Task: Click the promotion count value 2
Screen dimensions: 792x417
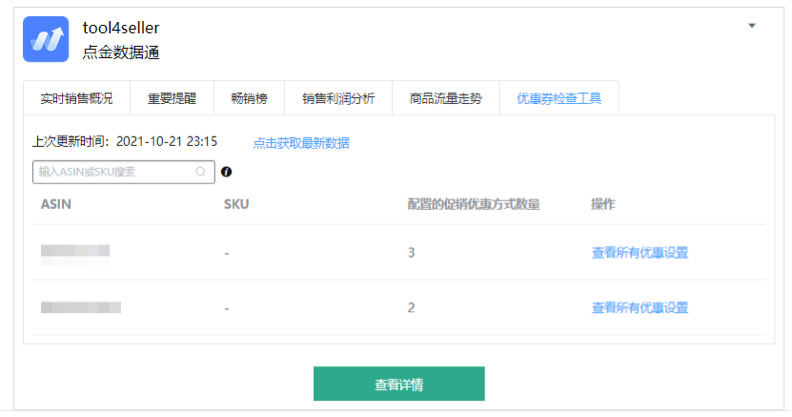Action: [411, 307]
